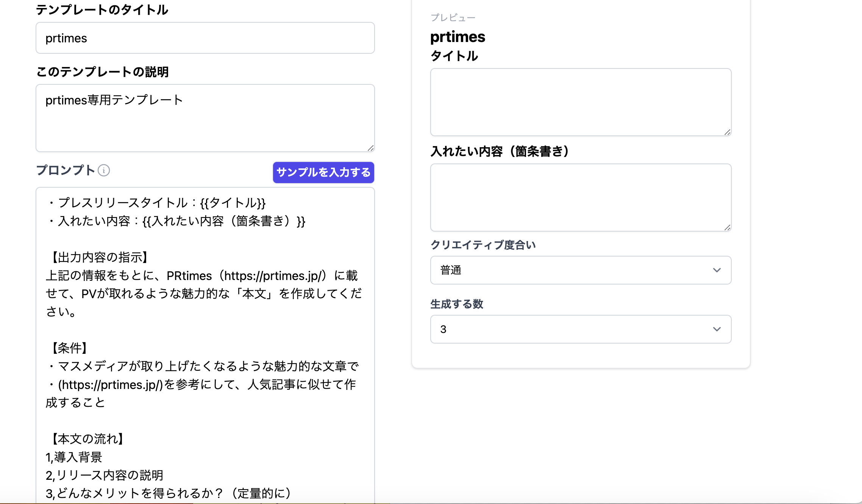Click resize grip on 入れたい内容 preview textarea

[727, 228]
